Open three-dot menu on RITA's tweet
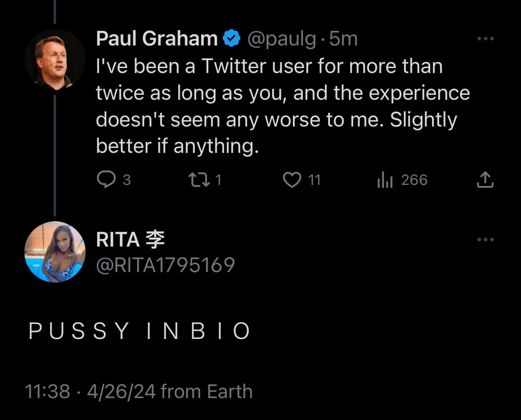The image size is (521, 420). (x=486, y=239)
